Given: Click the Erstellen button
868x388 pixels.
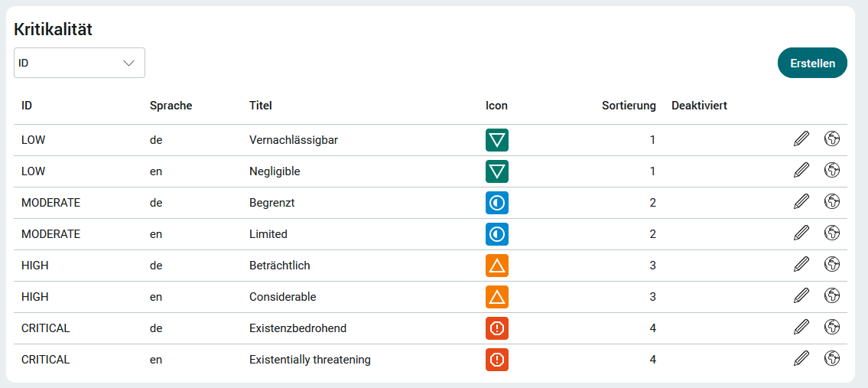Looking at the screenshot, I should 813,64.
